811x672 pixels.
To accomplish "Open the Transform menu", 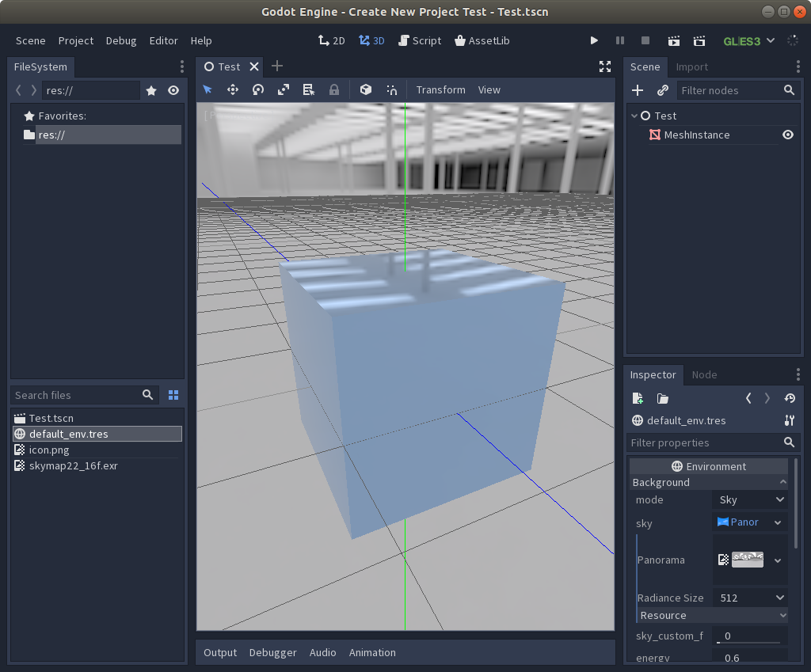I will (x=440, y=90).
